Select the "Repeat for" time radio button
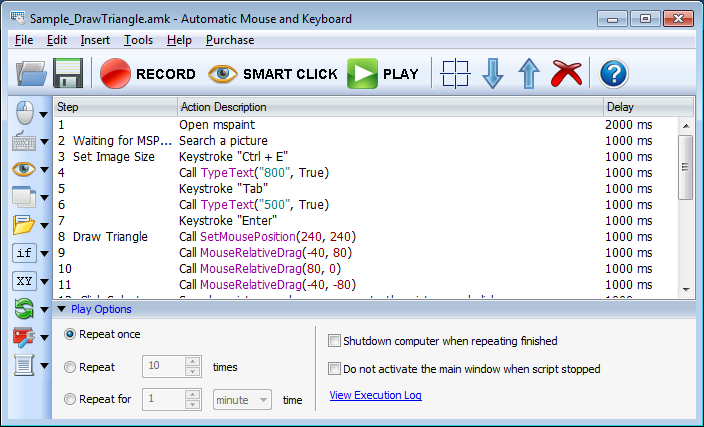The width and height of the screenshot is (704, 427). tap(70, 400)
